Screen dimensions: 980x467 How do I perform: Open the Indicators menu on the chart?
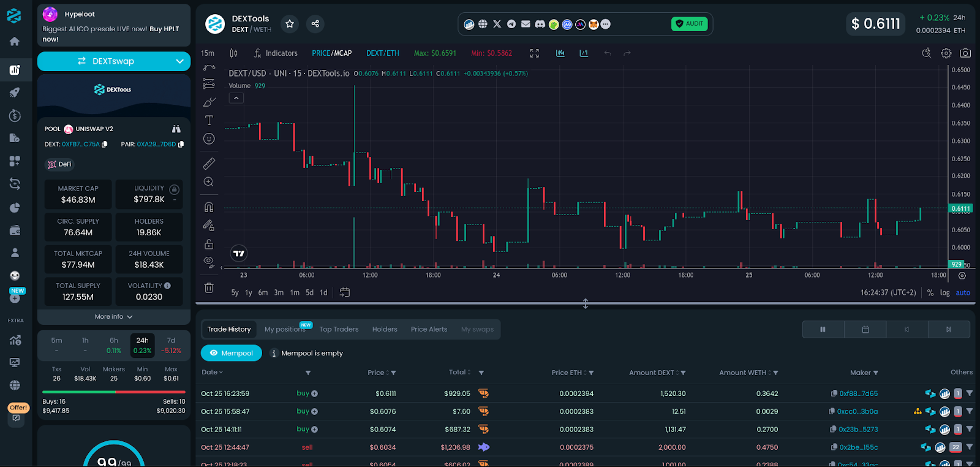[x=276, y=53]
